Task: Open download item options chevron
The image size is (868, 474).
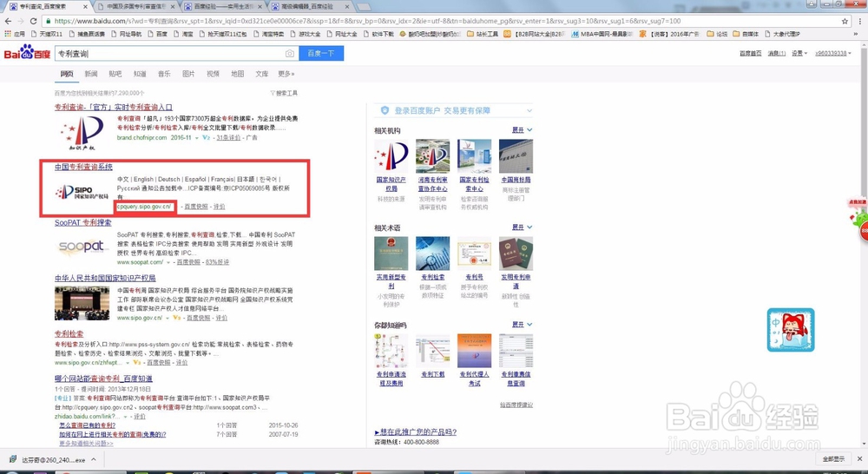Action: pos(94,459)
